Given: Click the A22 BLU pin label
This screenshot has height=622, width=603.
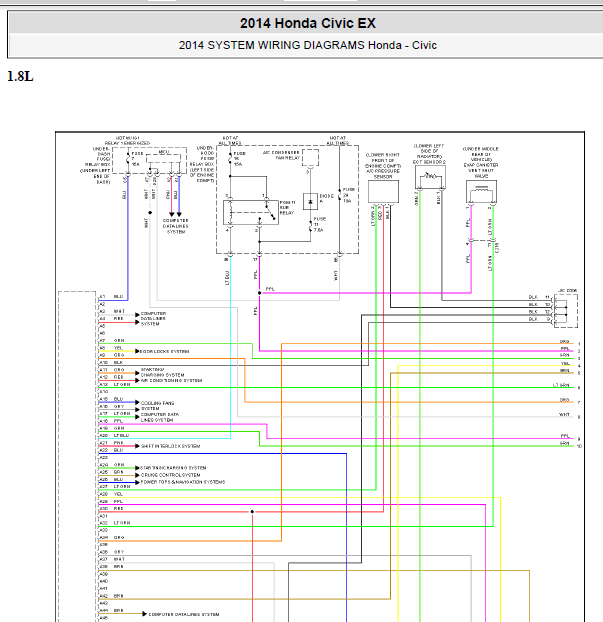Looking at the screenshot, I should [111, 450].
